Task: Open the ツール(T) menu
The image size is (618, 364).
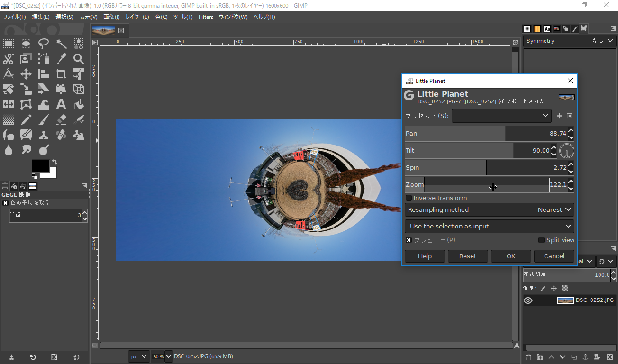Action: click(183, 17)
